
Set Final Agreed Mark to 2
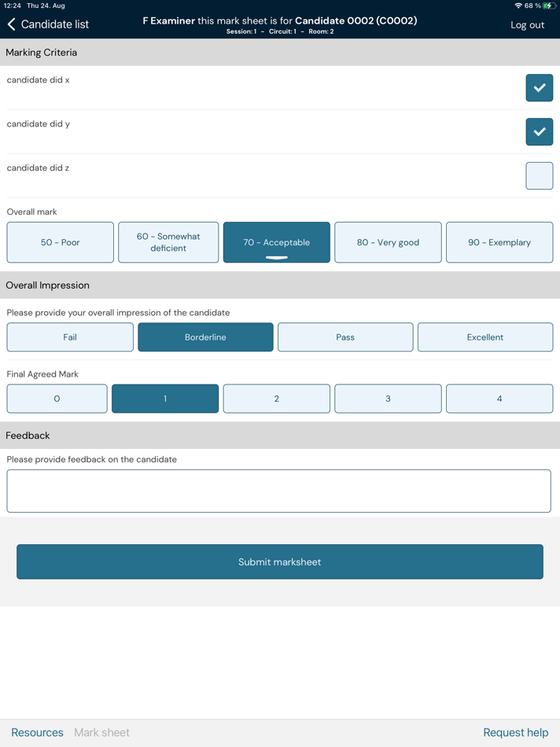(276, 399)
